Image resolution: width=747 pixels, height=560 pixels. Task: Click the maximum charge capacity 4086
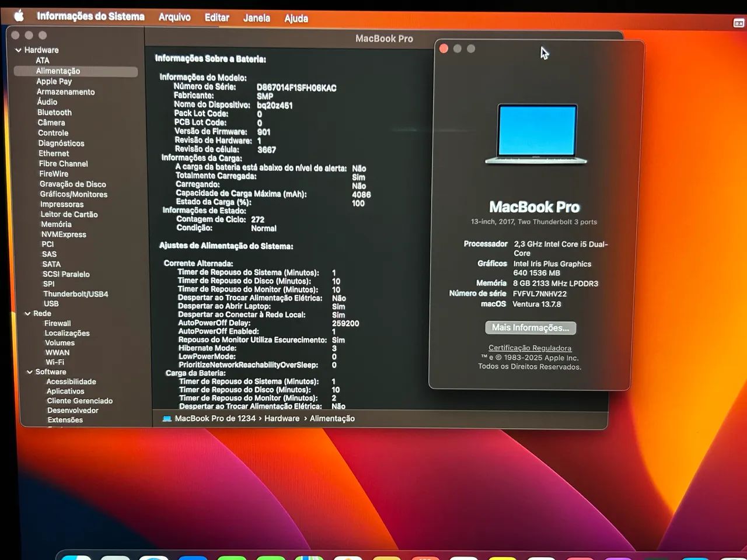(361, 195)
